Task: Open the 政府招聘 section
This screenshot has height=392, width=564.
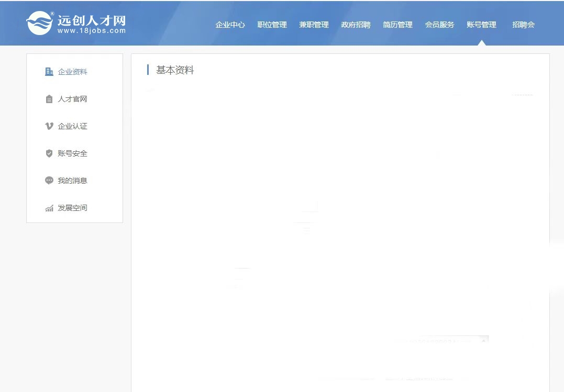Action: click(x=356, y=25)
